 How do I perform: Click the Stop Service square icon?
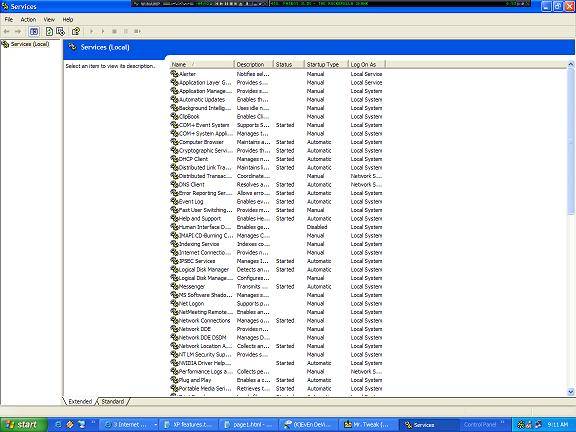point(114,32)
